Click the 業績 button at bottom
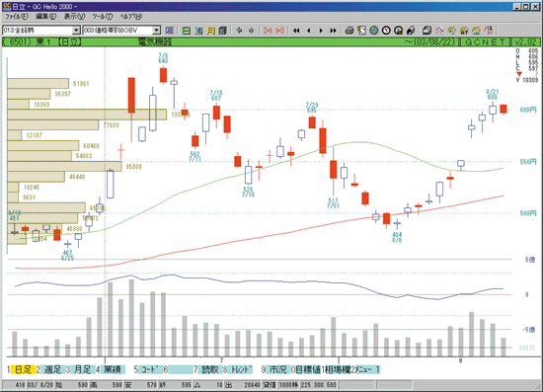 [113, 369]
